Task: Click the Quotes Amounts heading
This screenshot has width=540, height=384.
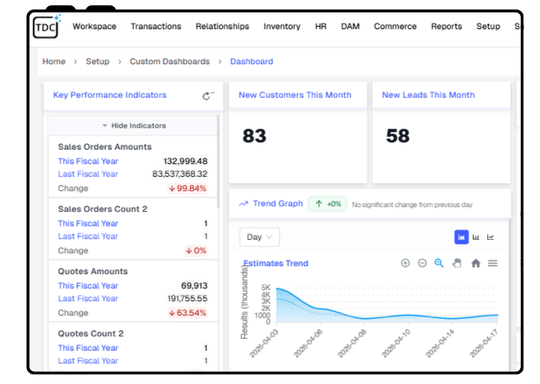Action: point(93,271)
